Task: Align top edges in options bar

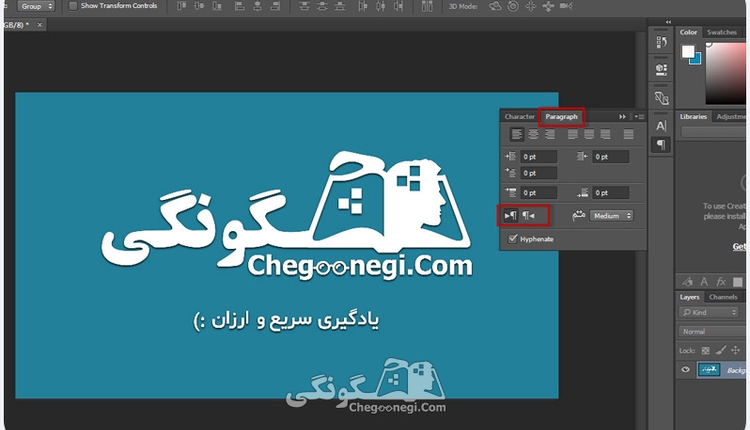Action: pyautogui.click(x=181, y=6)
